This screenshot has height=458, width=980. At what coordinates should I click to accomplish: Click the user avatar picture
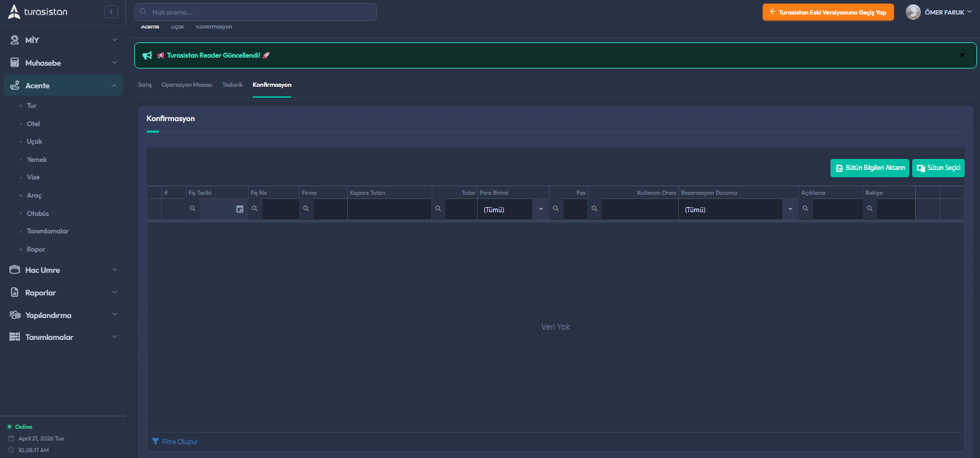[x=913, y=12]
